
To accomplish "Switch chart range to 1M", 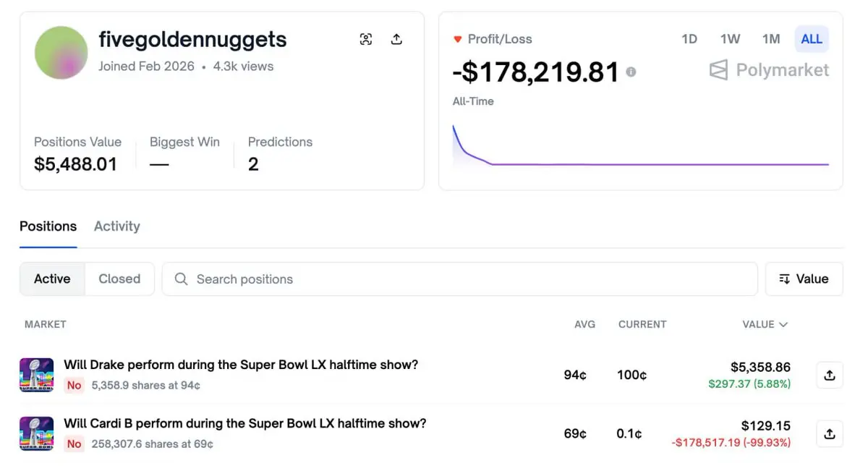I will (771, 39).
